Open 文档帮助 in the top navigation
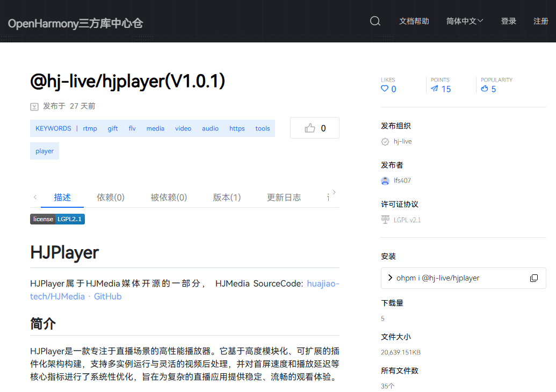The image size is (556, 392). pos(414,21)
